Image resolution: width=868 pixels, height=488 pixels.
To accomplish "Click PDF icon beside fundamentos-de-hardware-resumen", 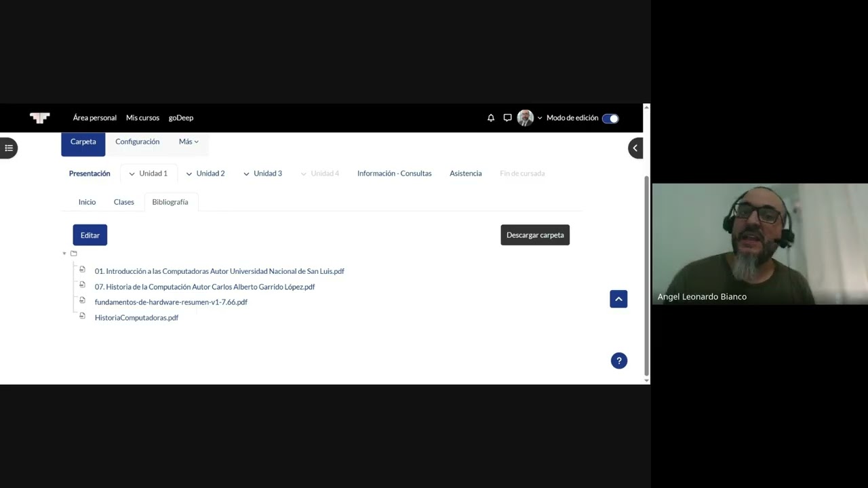I will [82, 300].
